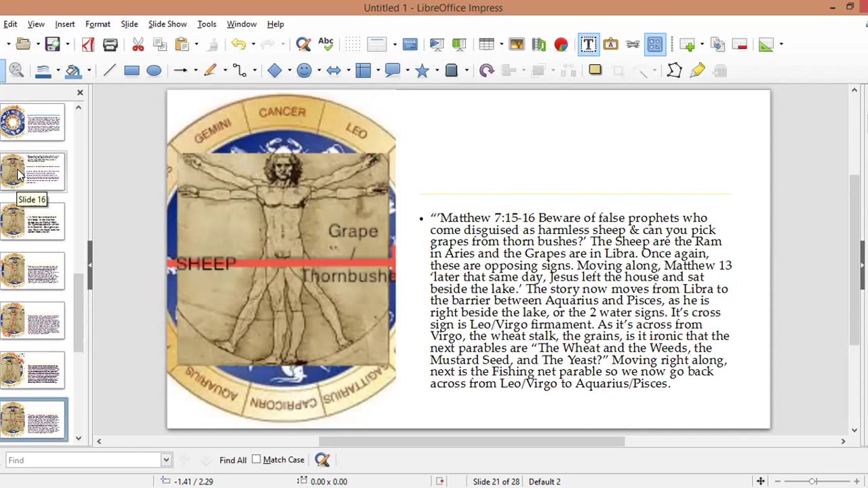868x488 pixels.
Task: Open the Paste options dropdown arrow
Action: pyautogui.click(x=196, y=45)
